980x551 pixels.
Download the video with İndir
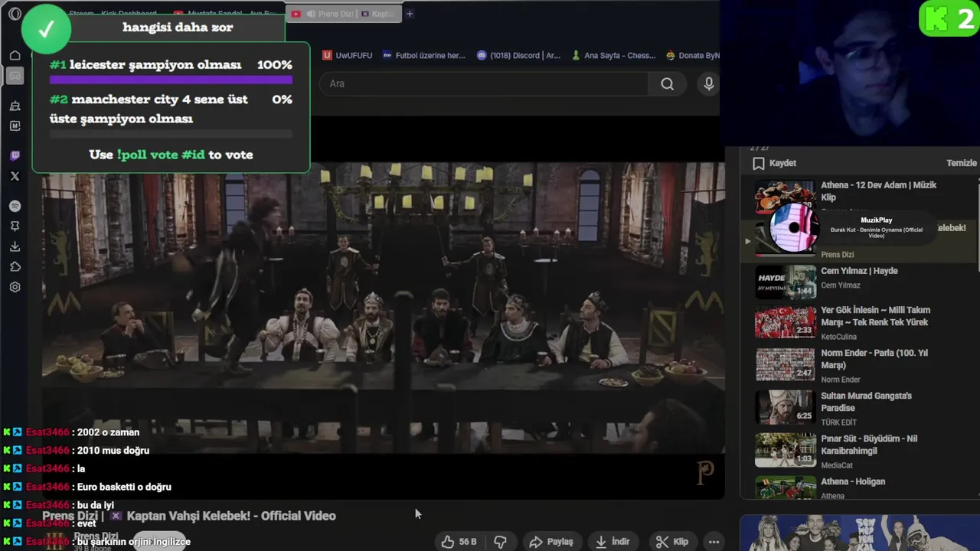612,542
